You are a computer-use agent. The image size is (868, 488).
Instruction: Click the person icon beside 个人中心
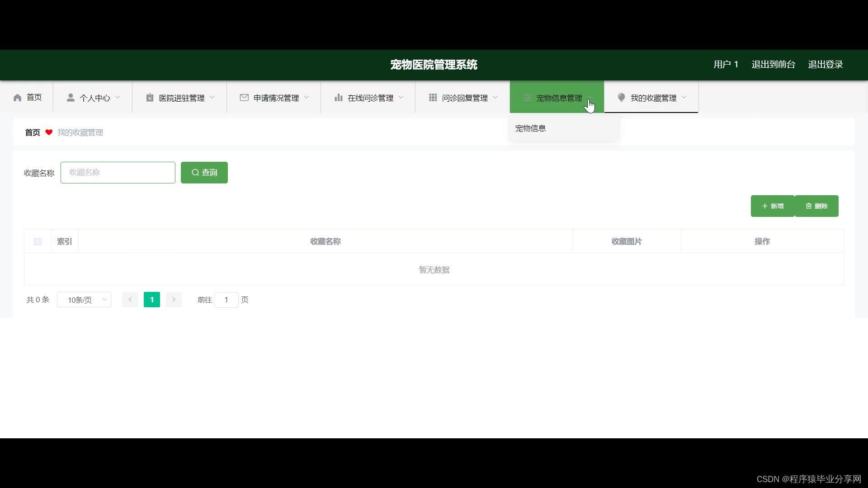pyautogui.click(x=71, y=98)
